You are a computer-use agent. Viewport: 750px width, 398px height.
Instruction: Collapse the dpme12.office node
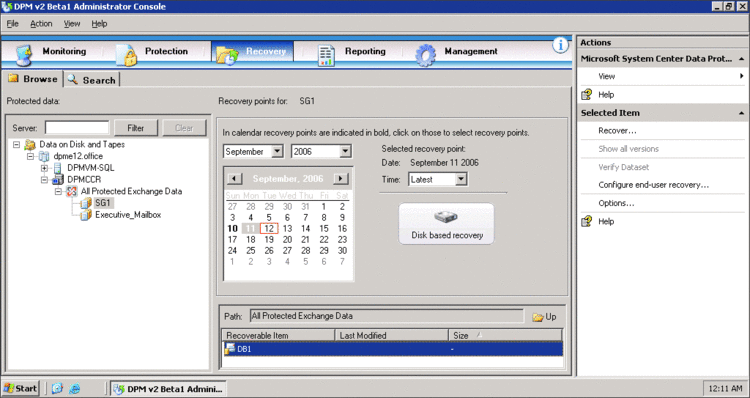click(x=31, y=156)
